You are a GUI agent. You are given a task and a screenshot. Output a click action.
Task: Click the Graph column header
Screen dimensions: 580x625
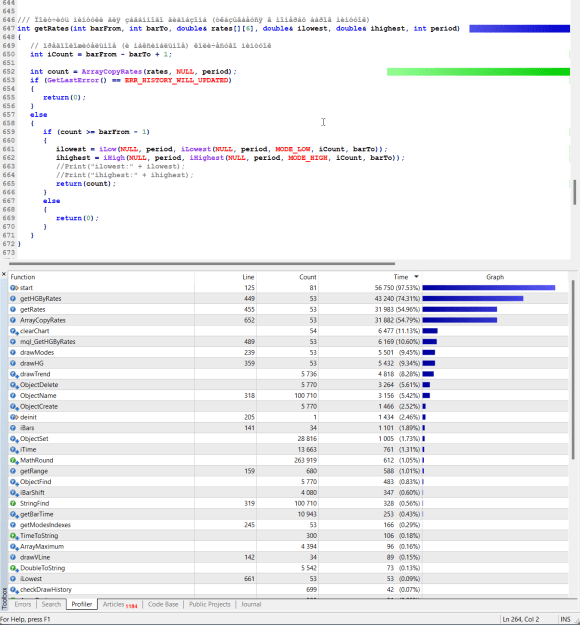(x=495, y=277)
